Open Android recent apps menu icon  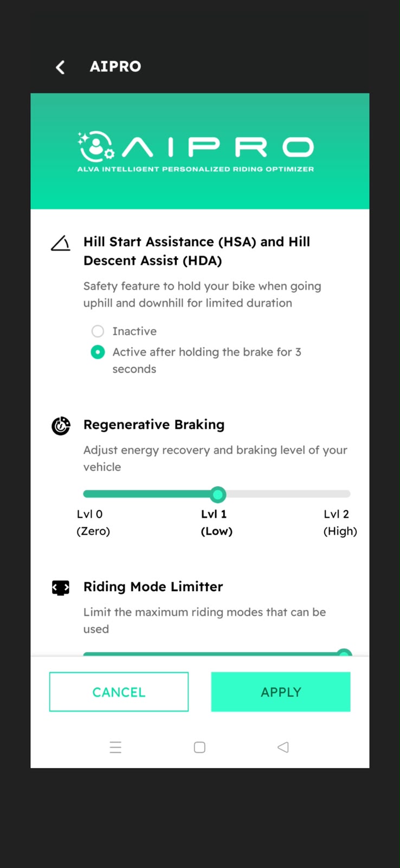[115, 747]
